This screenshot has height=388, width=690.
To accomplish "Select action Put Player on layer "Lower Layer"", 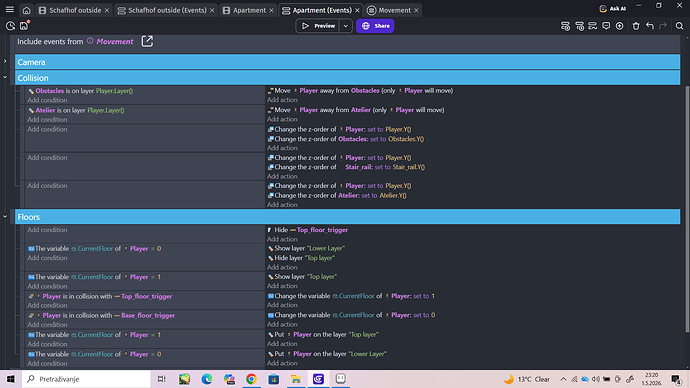I will click(327, 354).
